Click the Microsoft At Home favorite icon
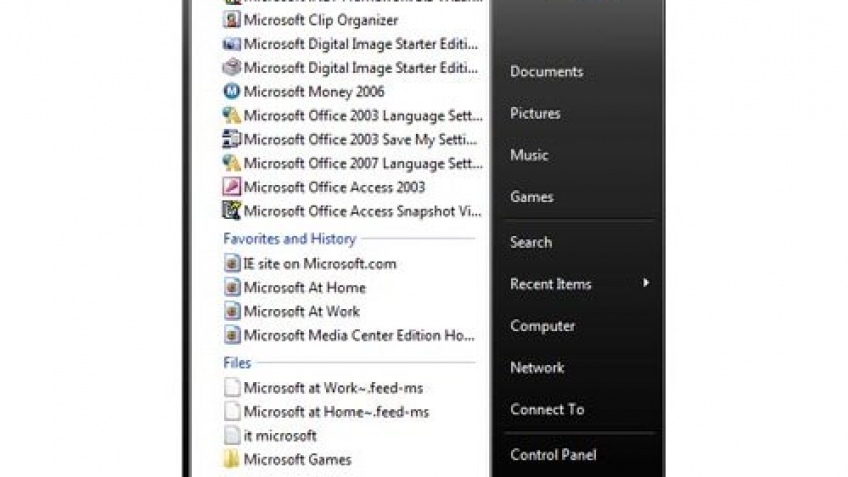 point(232,287)
